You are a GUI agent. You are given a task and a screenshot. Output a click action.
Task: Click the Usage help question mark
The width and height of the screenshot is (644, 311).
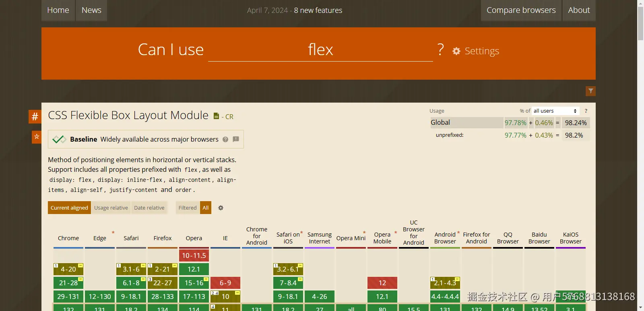tap(586, 111)
